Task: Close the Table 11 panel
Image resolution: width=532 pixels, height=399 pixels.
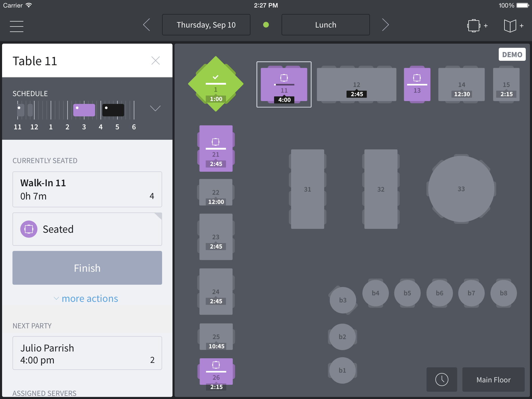Action: click(x=155, y=61)
